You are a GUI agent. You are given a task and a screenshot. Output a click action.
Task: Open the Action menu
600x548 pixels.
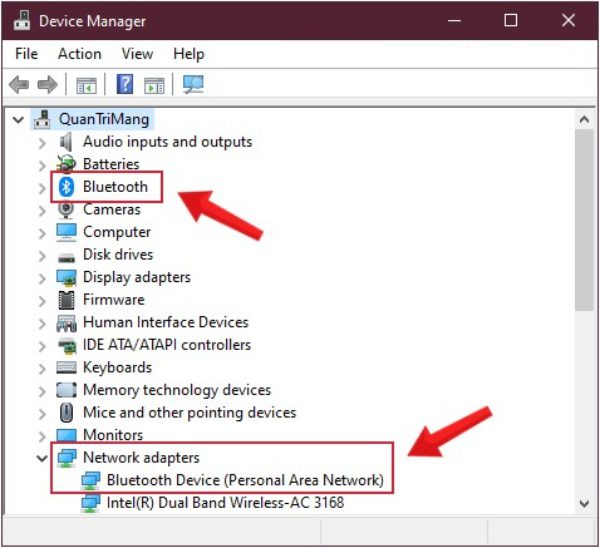click(80, 54)
